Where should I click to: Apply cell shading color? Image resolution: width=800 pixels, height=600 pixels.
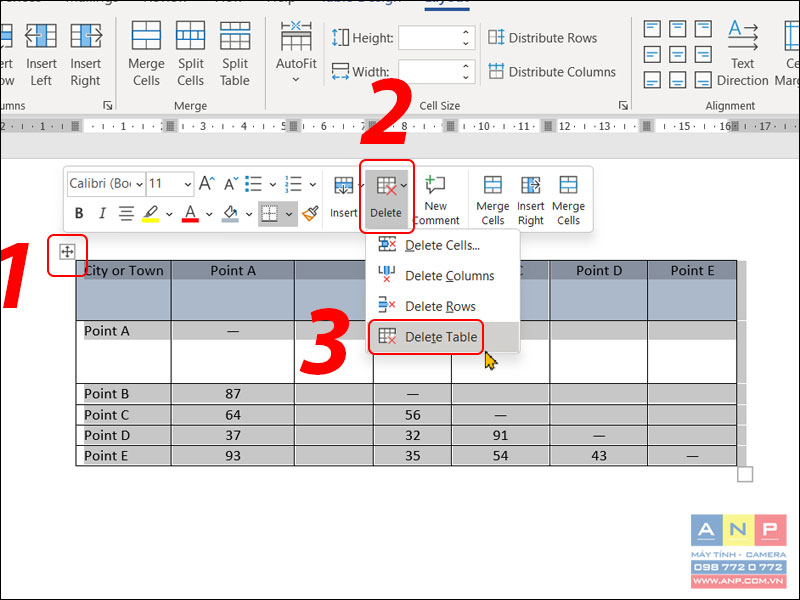click(230, 213)
